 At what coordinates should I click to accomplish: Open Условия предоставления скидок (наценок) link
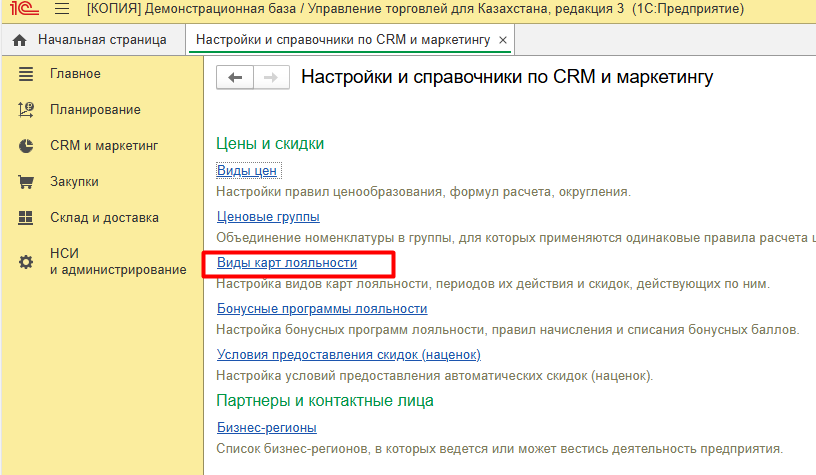click(x=349, y=355)
